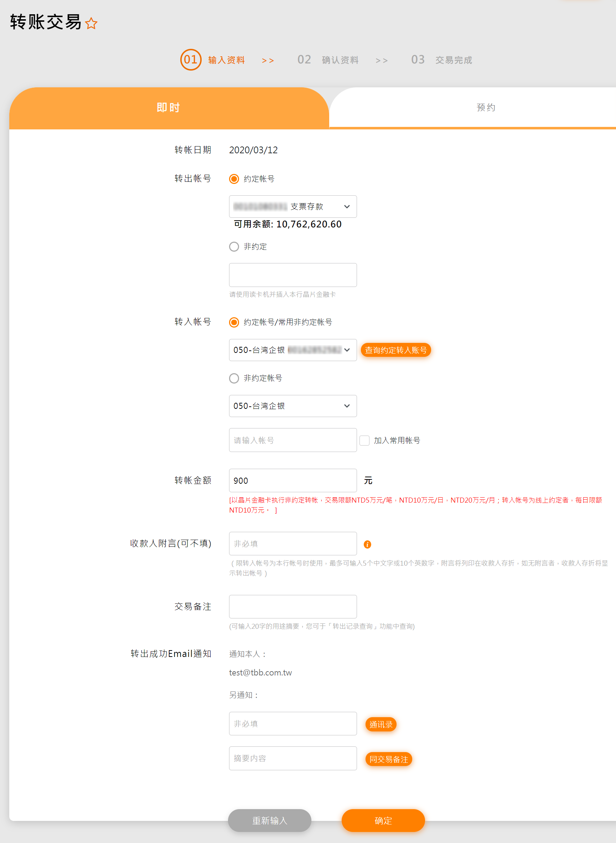Focus the 请输入帐号 account input field

(x=293, y=440)
